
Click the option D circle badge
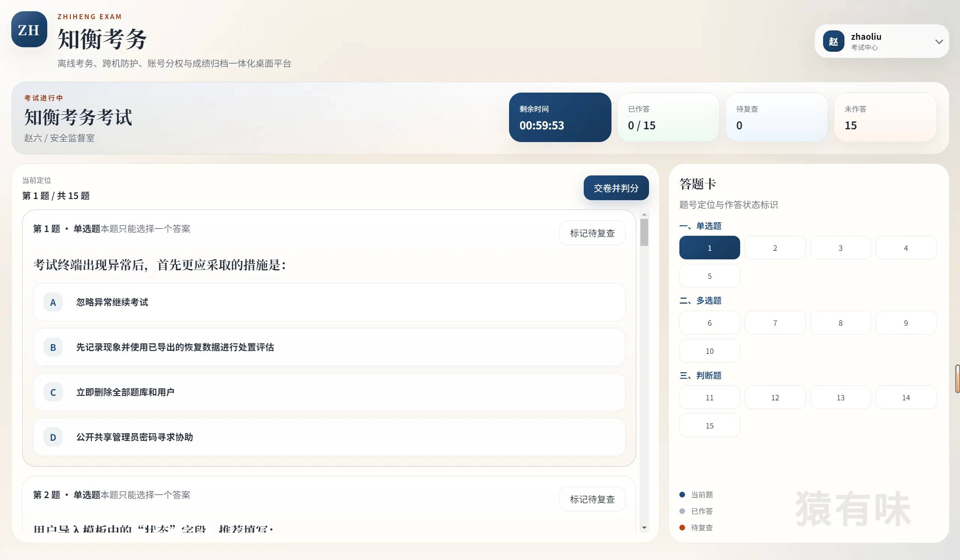click(x=53, y=437)
